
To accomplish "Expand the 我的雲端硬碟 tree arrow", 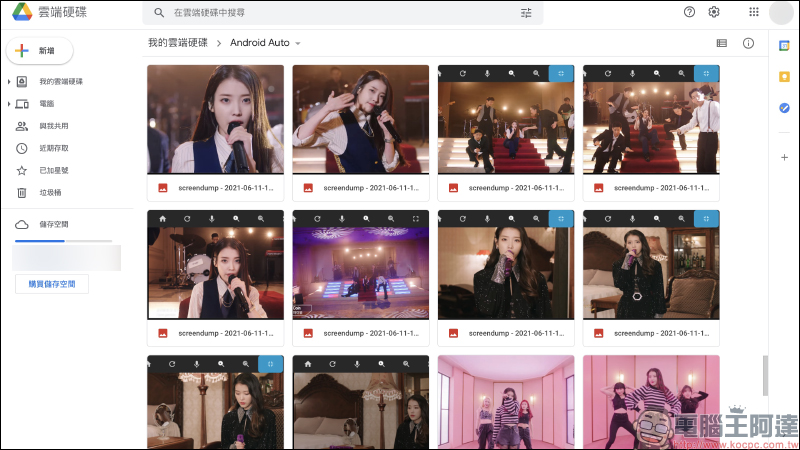I will coord(9,82).
